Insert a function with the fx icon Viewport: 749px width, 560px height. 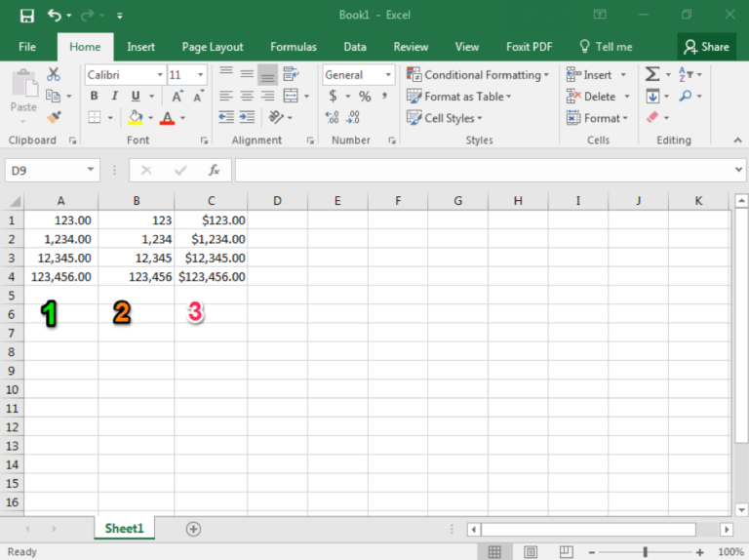[x=214, y=170]
